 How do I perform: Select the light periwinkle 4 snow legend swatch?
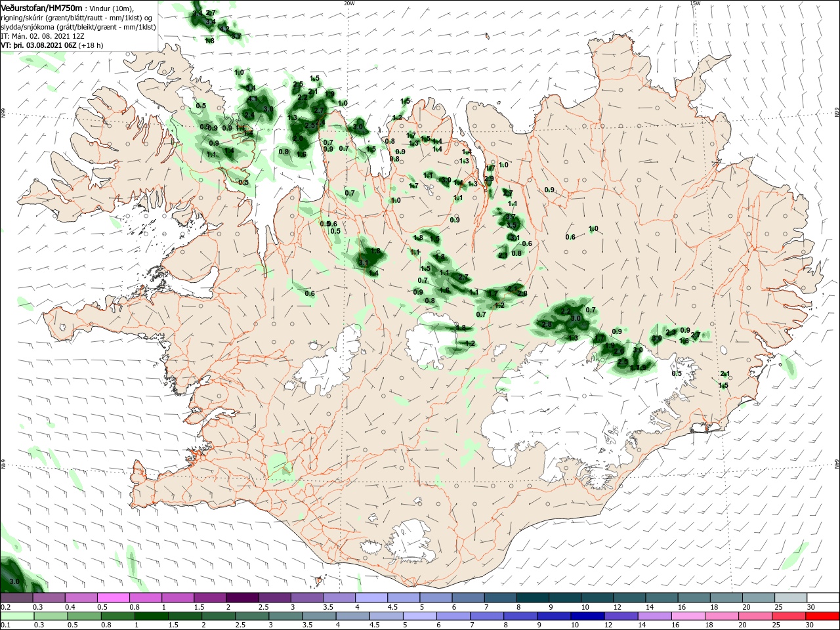click(x=371, y=598)
